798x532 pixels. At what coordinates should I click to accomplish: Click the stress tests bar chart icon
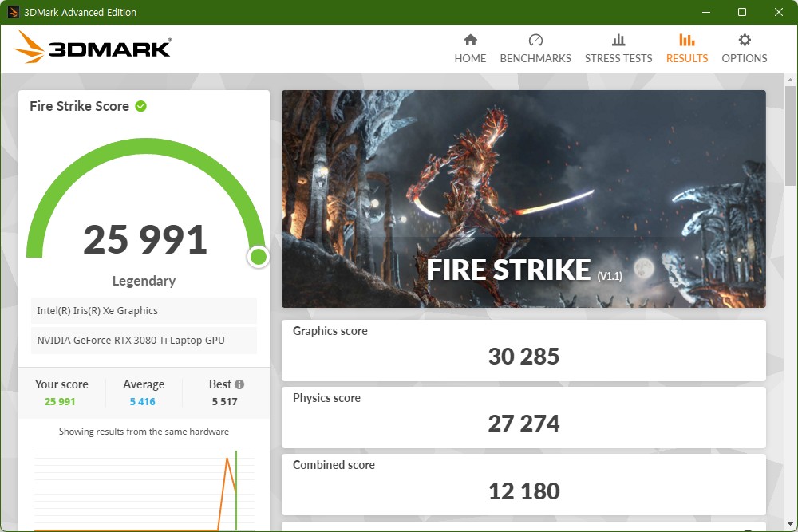pyautogui.click(x=618, y=40)
